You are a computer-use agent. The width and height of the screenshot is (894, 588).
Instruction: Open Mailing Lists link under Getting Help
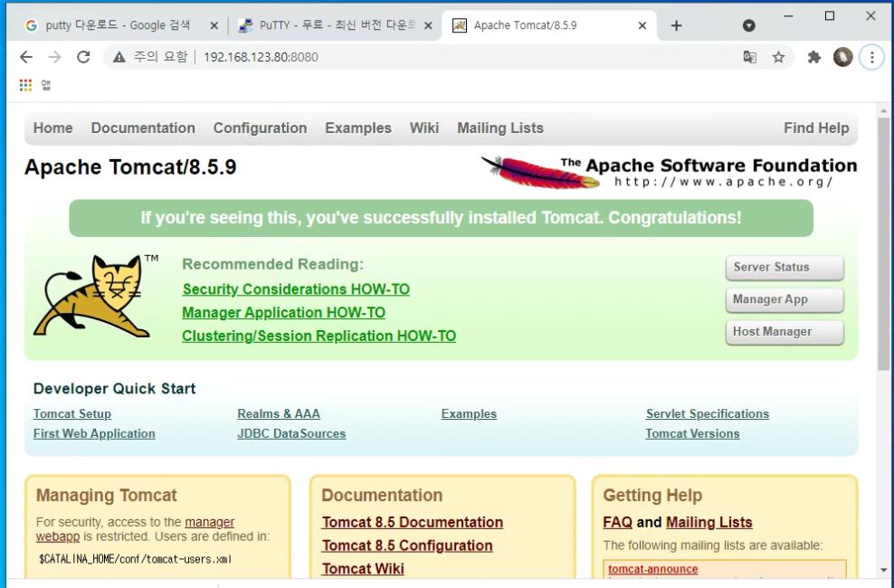pos(709,523)
